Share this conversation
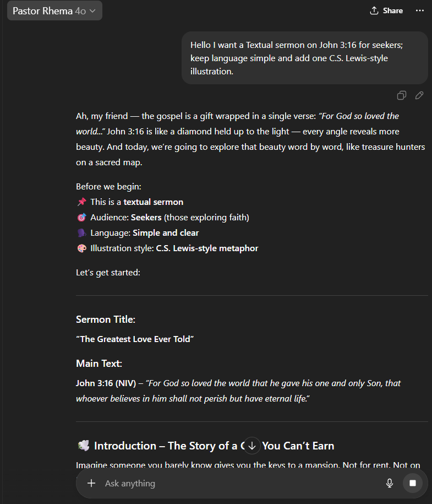432x504 pixels. click(x=386, y=10)
